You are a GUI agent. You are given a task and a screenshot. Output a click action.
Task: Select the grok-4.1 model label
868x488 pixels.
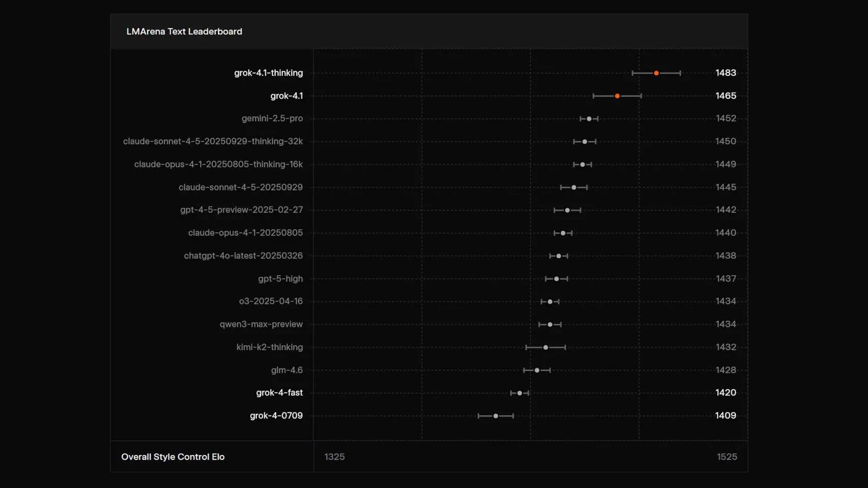286,96
